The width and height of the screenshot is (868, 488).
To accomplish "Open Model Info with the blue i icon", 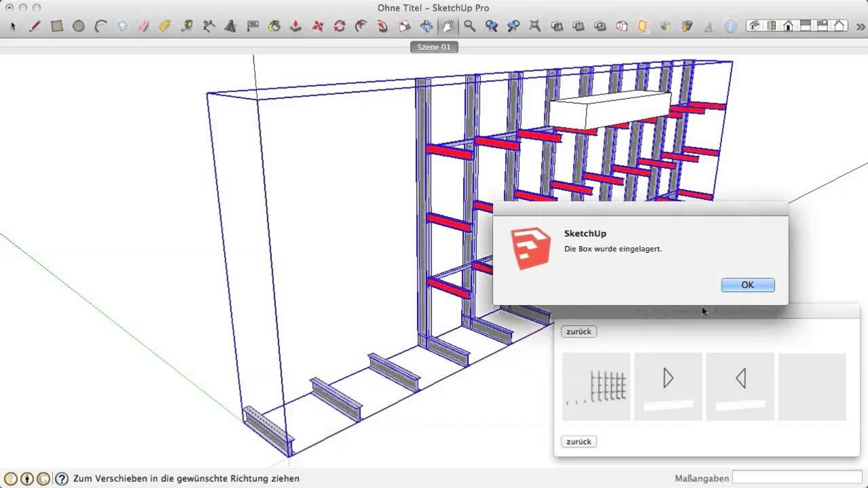I will 730,26.
